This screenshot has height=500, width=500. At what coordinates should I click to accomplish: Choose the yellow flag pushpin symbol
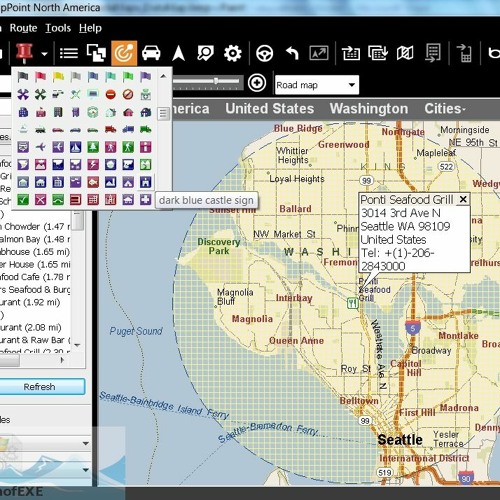58,77
